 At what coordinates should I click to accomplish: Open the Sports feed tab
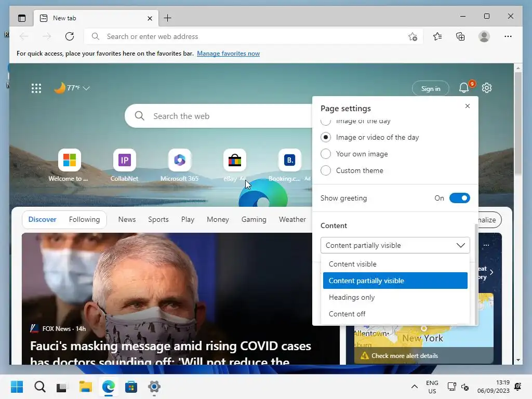[x=158, y=220]
